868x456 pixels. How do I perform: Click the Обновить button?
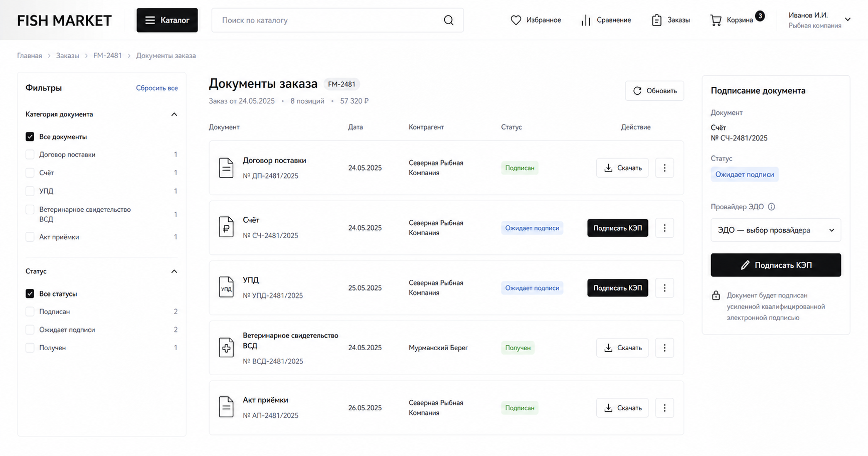654,91
